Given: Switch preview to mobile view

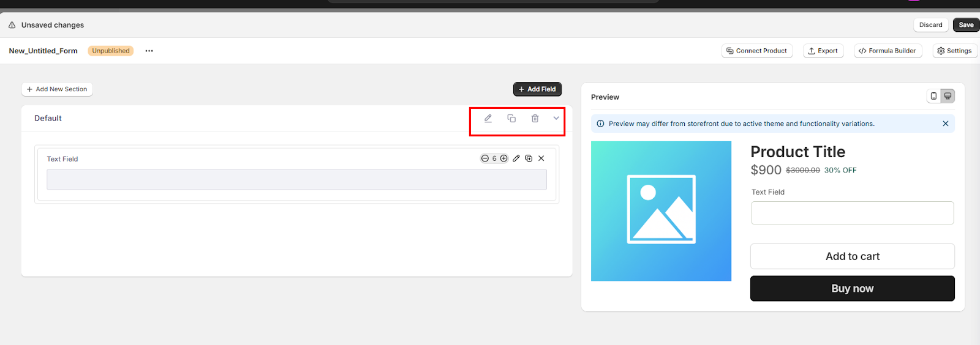Looking at the screenshot, I should [933, 96].
